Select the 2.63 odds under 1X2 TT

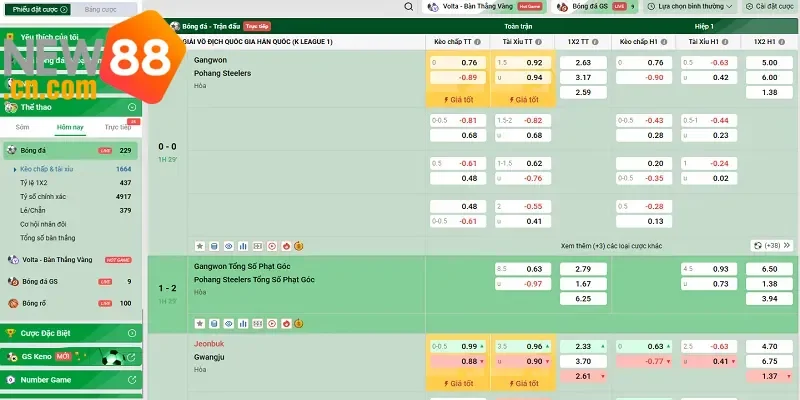[x=583, y=62]
